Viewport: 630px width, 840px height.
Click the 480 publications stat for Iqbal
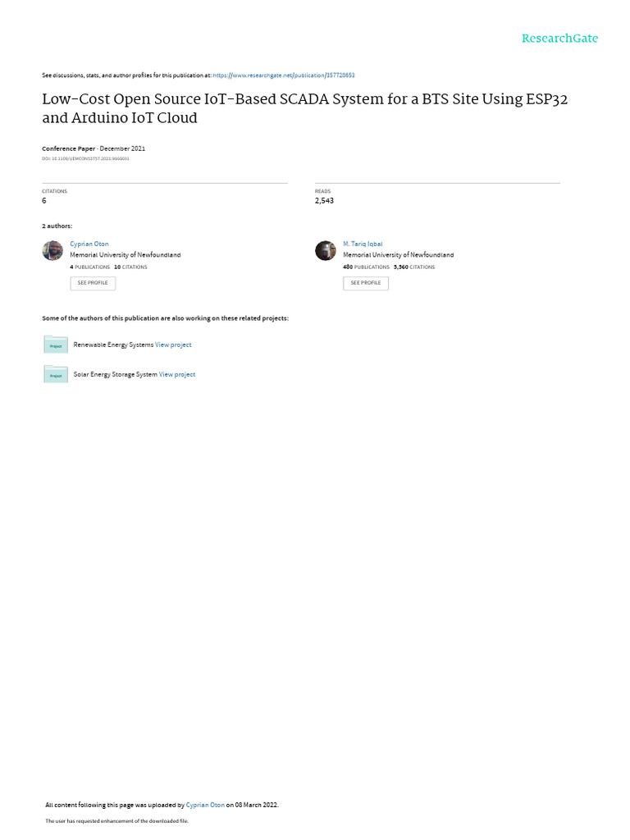pos(366,267)
